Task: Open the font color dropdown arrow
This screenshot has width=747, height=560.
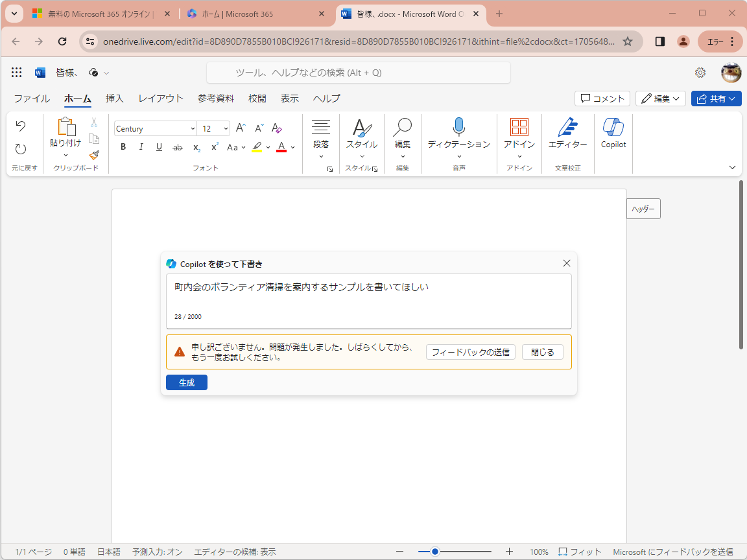Action: tap(291, 147)
